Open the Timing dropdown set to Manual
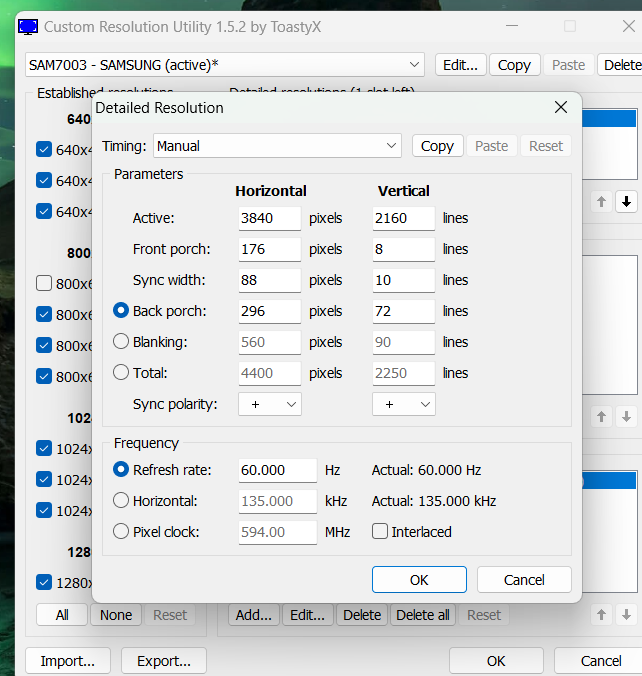642x676 pixels. point(277,146)
